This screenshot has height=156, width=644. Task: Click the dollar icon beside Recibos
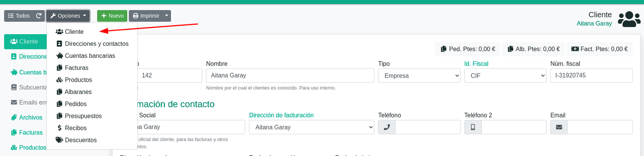click(x=59, y=128)
